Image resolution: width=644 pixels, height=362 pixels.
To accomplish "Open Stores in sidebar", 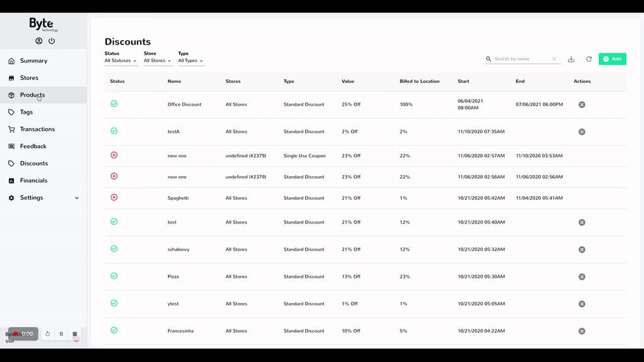I will [43, 78].
